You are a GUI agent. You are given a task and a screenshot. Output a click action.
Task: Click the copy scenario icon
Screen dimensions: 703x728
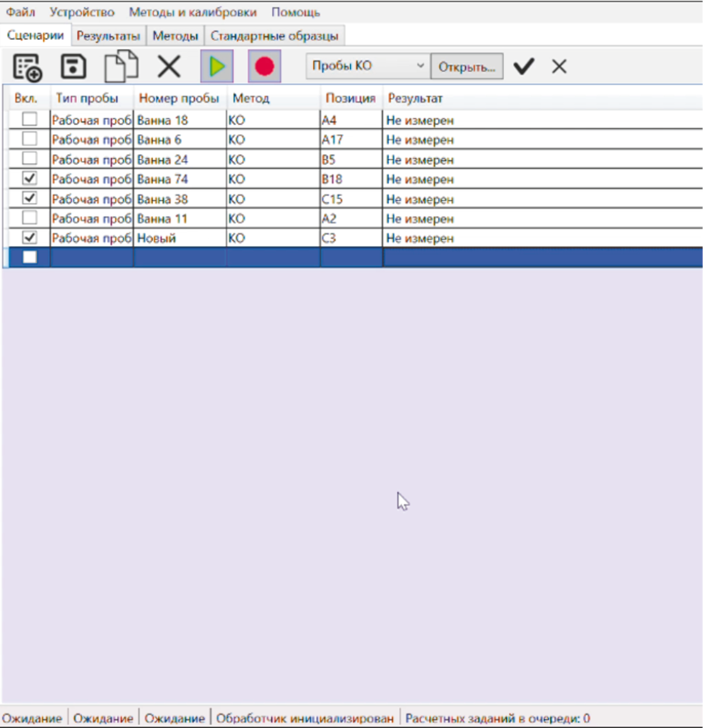(x=121, y=66)
